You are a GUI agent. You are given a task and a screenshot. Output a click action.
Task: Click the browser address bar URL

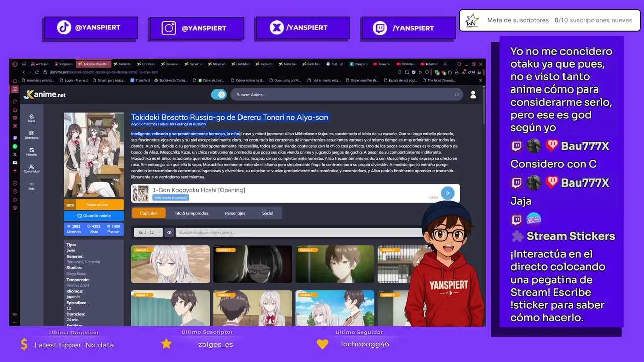pyautogui.click(x=105, y=72)
